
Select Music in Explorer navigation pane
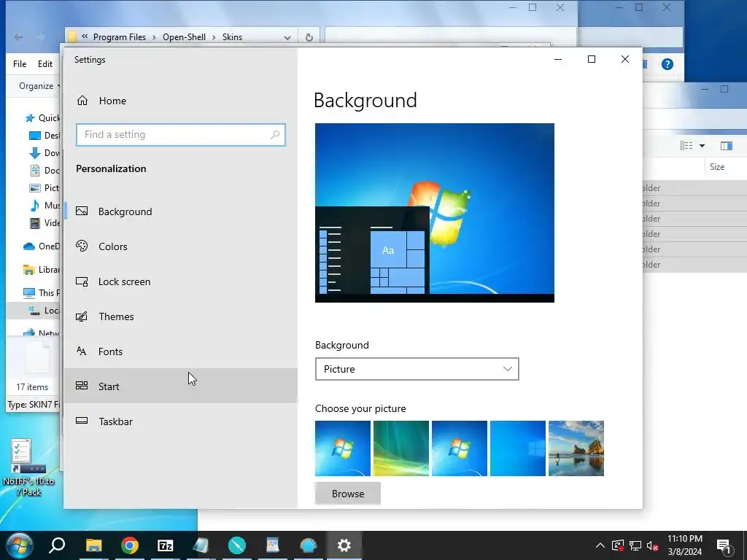[44, 205]
